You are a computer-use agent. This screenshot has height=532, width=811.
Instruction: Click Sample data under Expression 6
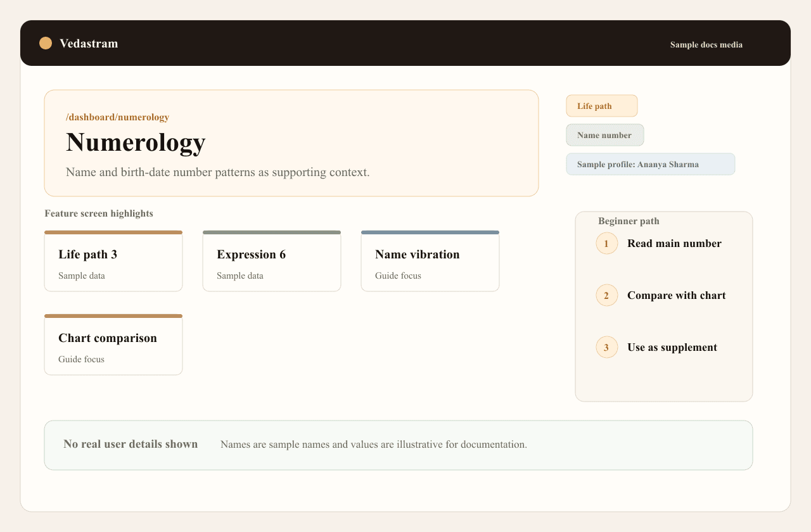tap(240, 276)
